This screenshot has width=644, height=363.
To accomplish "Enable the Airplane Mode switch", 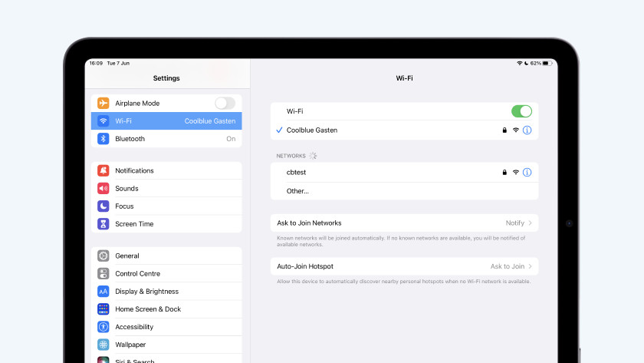I will [225, 103].
